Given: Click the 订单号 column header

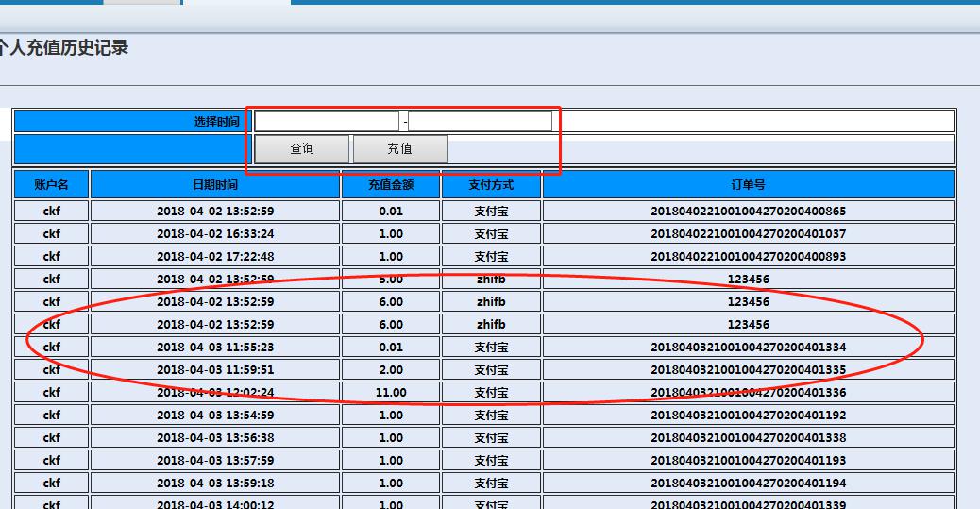Looking at the screenshot, I should click(x=748, y=185).
